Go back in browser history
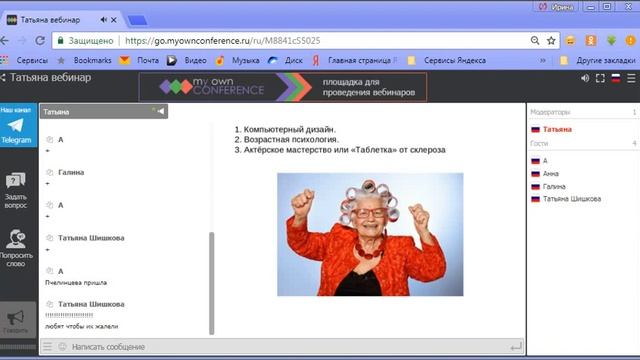640x360 pixels. click(x=4, y=40)
